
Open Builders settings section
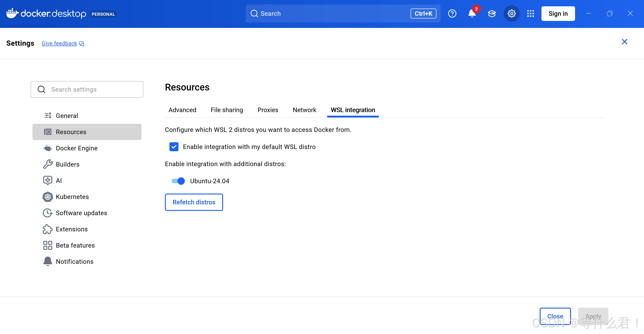click(68, 164)
